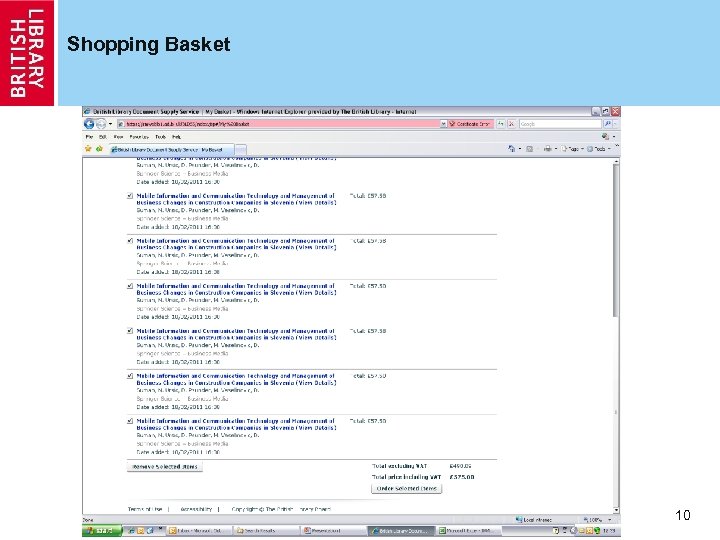Open the Tools command bar menu
The image size is (720, 540).
[x=599, y=149]
